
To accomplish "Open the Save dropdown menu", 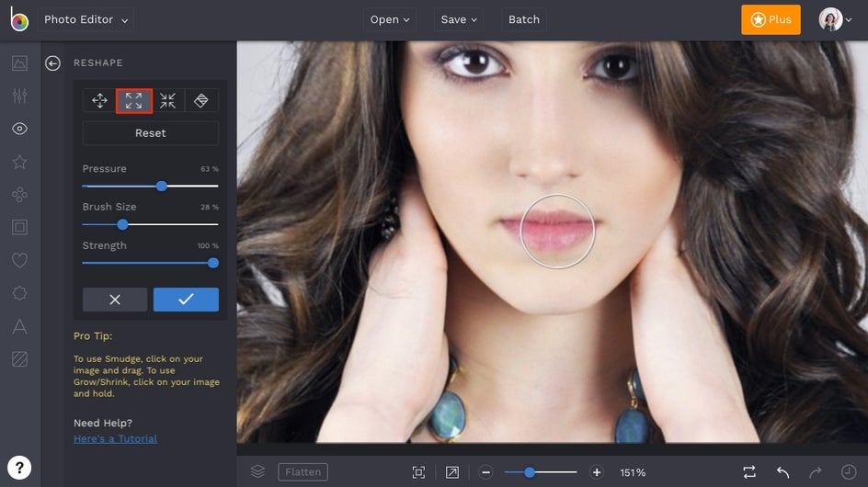I will (x=459, y=19).
